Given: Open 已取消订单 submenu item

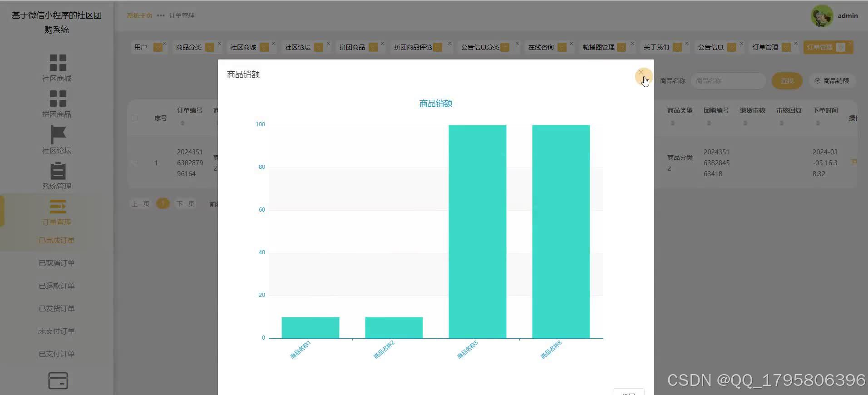Looking at the screenshot, I should click(57, 263).
